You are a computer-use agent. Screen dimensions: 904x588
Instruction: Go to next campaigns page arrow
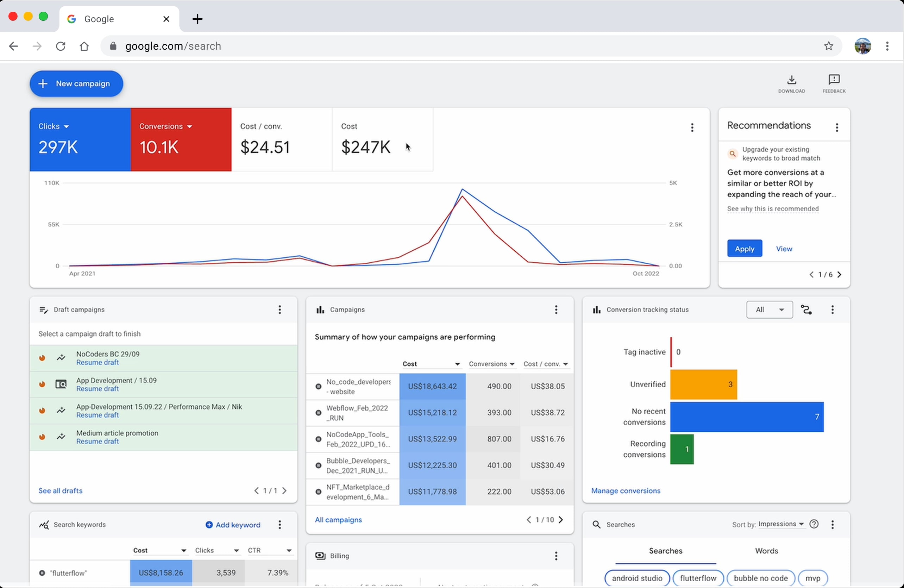[x=561, y=520]
